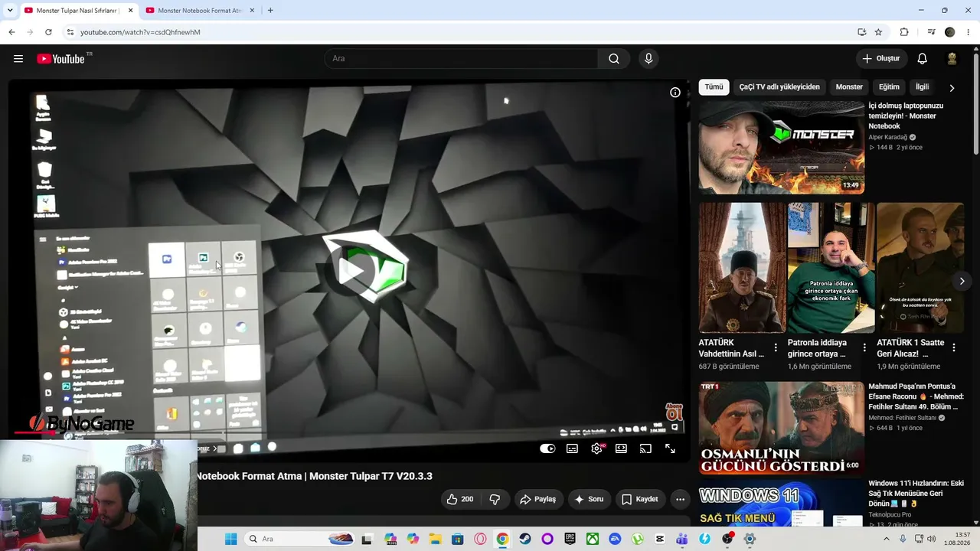Screen dimensions: 980x551
Task: Open the taskbar volume control
Action: pos(931,539)
